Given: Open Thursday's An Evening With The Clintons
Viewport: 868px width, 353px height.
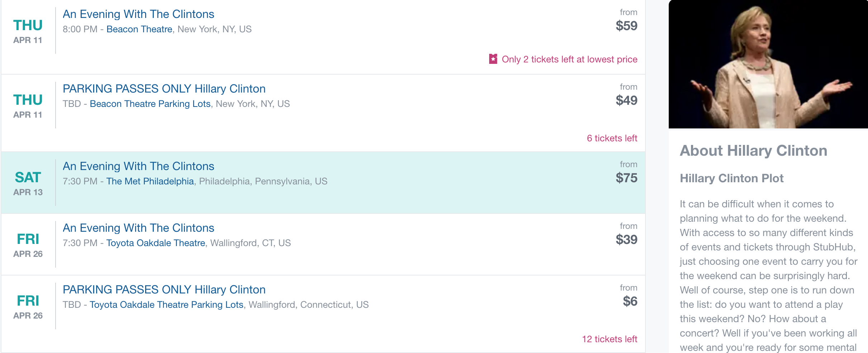Looking at the screenshot, I should coord(138,14).
